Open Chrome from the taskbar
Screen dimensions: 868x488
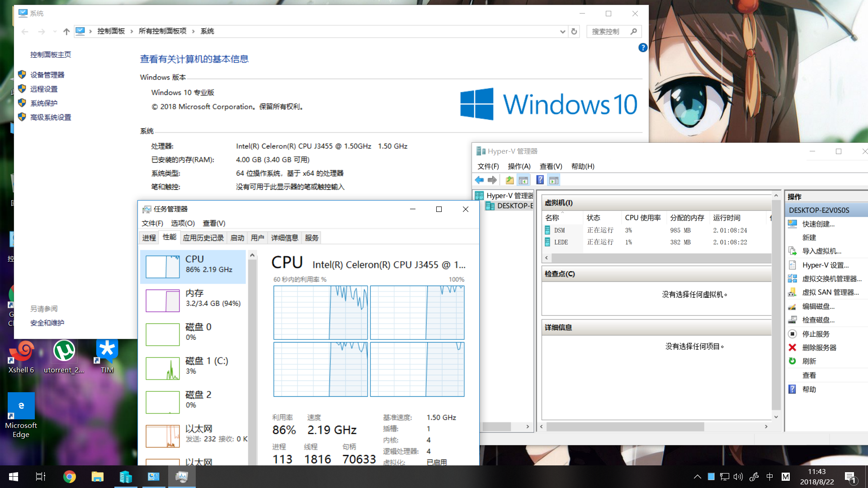[x=69, y=477]
